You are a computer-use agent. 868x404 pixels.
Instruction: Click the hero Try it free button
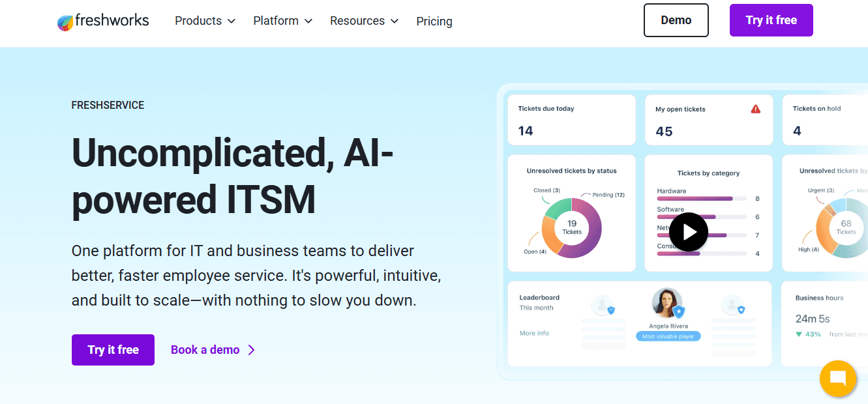pyautogui.click(x=113, y=350)
